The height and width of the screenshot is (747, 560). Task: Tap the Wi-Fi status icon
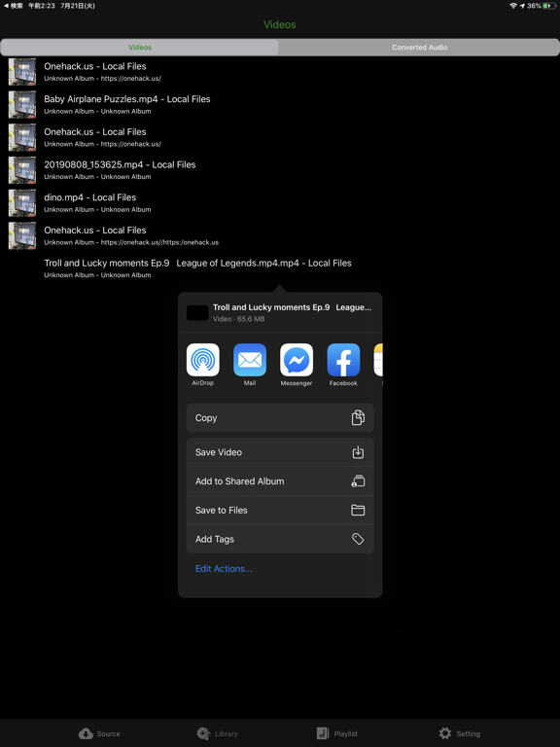pyautogui.click(x=513, y=6)
